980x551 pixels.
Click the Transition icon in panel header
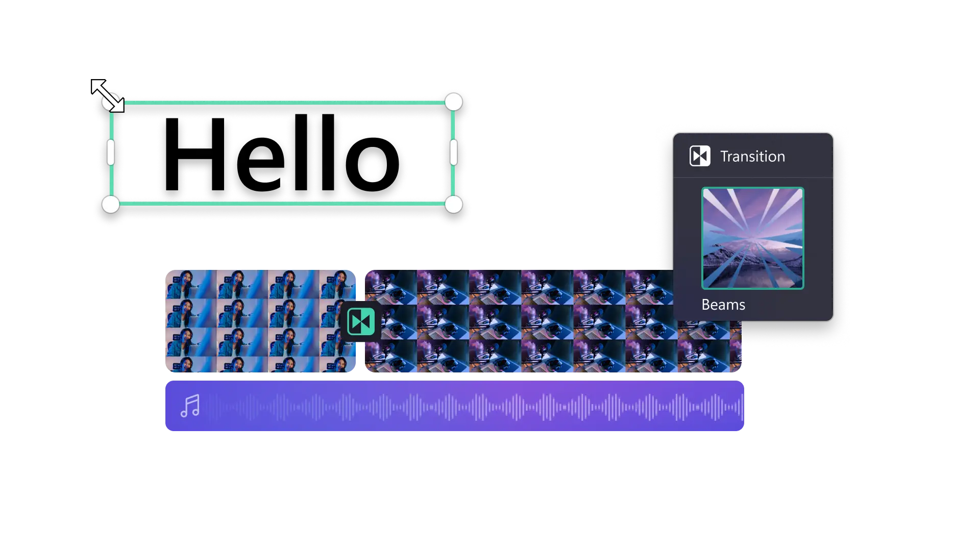point(699,156)
